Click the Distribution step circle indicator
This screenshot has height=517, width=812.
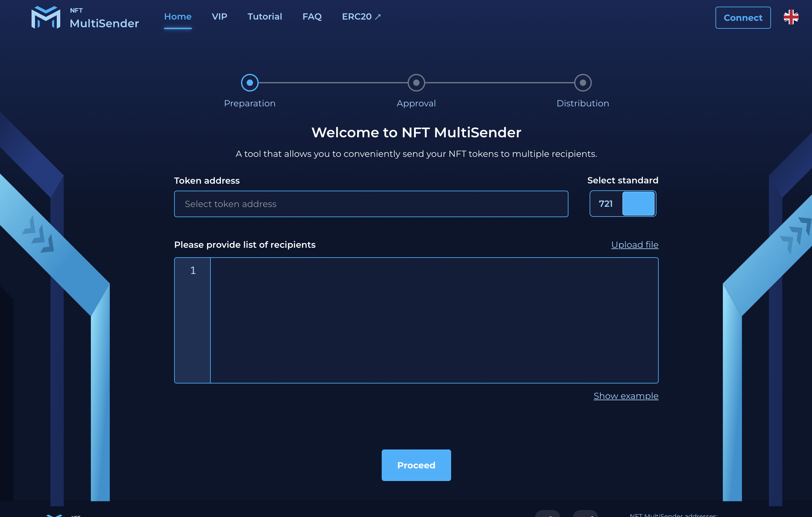click(582, 83)
